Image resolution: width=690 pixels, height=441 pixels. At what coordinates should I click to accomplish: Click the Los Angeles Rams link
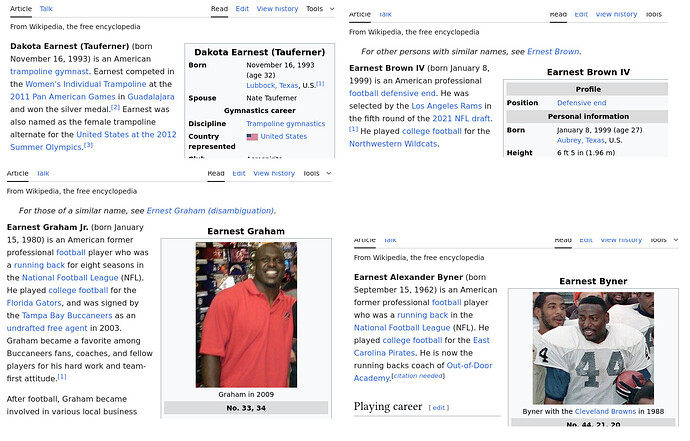coord(445,105)
